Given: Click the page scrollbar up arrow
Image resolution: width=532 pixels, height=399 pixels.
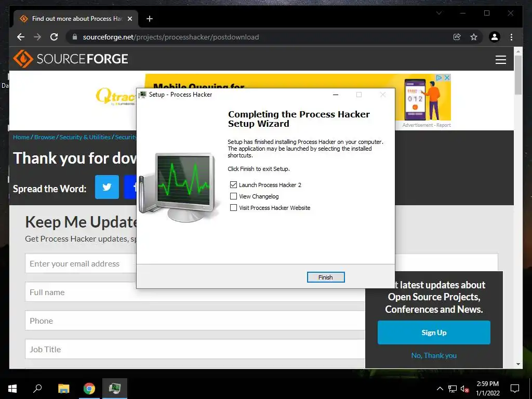Looking at the screenshot, I should pyautogui.click(x=518, y=51).
